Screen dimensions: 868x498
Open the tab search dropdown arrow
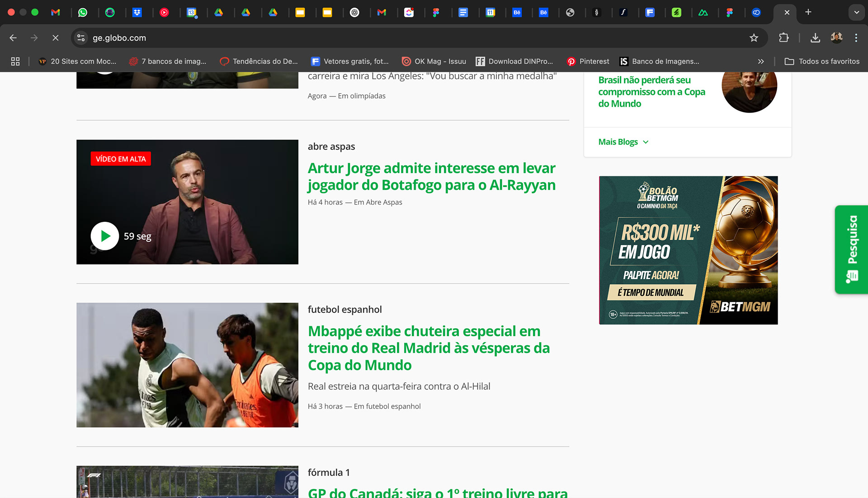tap(856, 12)
